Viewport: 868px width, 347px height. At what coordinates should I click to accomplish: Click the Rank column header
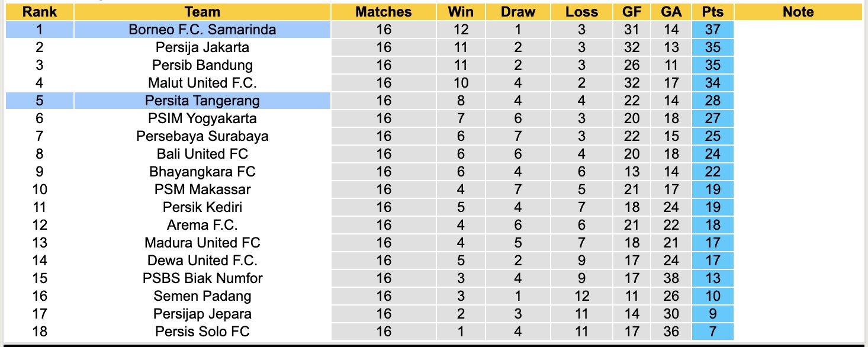pyautogui.click(x=40, y=12)
